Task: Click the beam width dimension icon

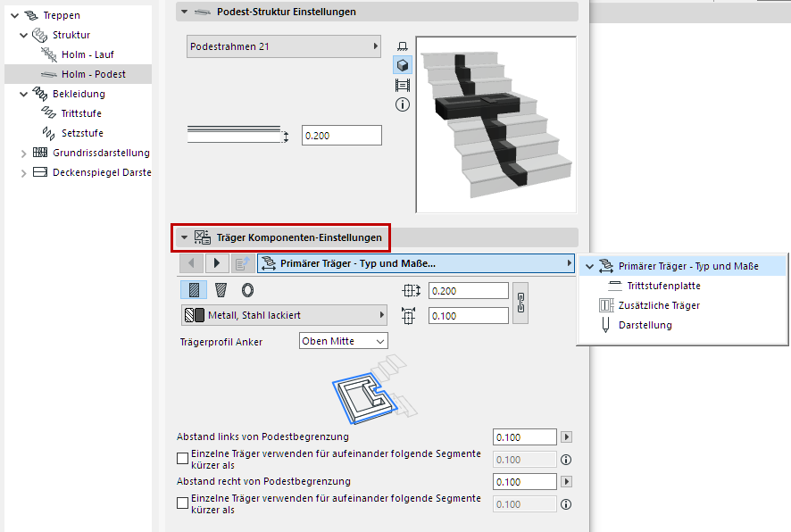Action: pyautogui.click(x=412, y=290)
